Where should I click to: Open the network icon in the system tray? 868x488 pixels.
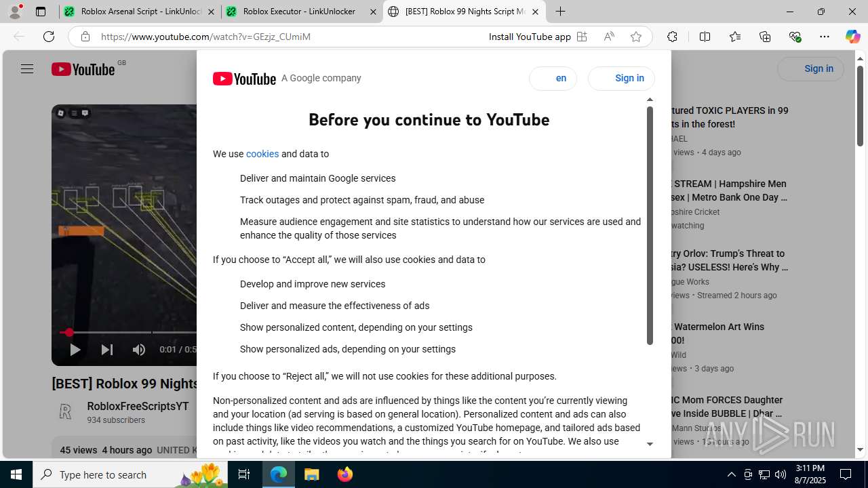click(764, 474)
